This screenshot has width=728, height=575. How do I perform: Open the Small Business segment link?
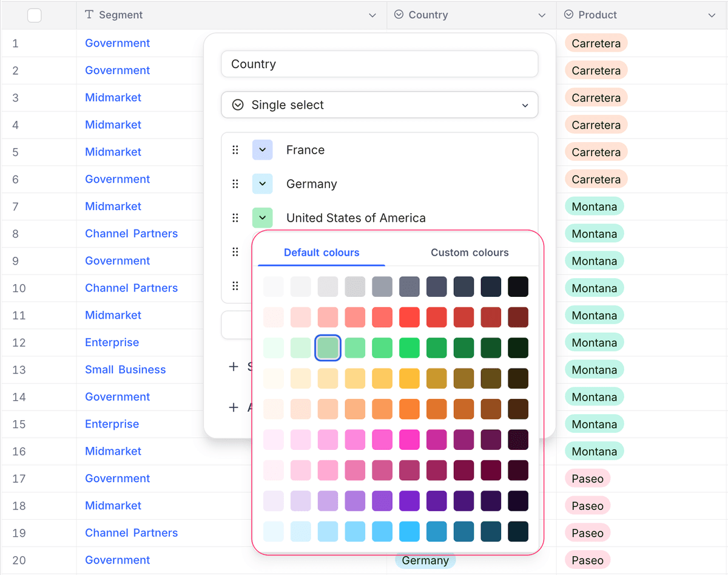125,370
